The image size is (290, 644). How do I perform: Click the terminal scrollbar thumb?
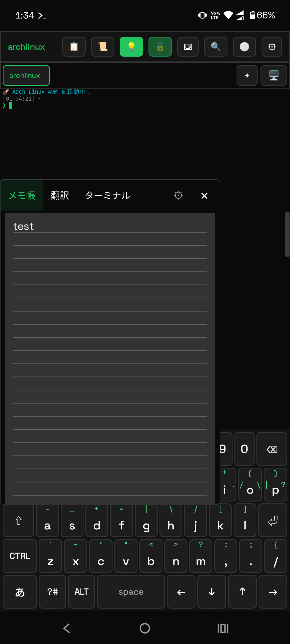[x=287, y=234]
